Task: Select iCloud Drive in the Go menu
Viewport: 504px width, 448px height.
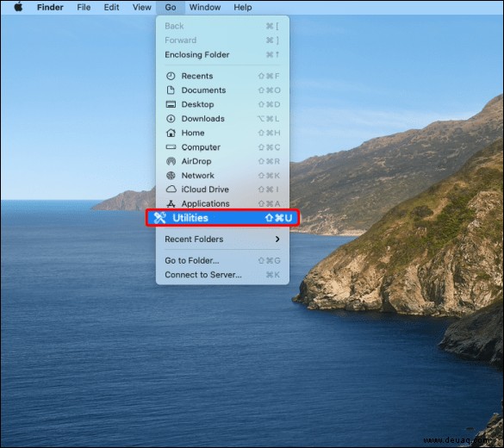Action: click(222, 190)
